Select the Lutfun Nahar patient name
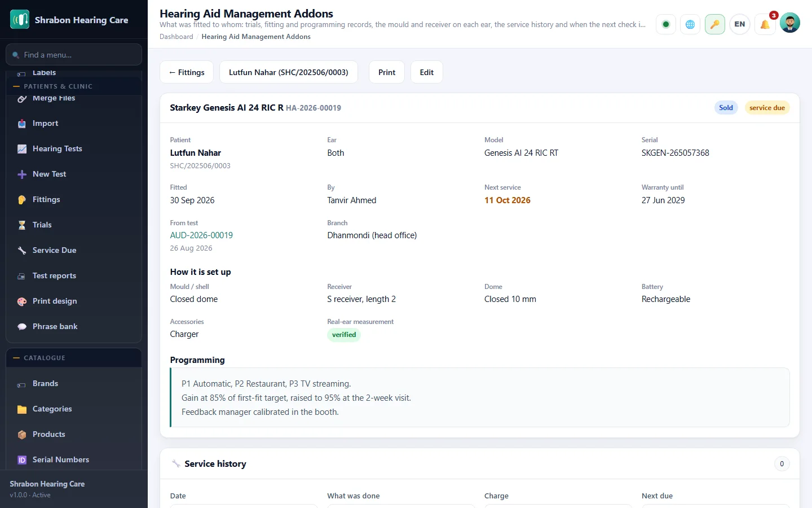The height and width of the screenshot is (508, 812). [196, 153]
